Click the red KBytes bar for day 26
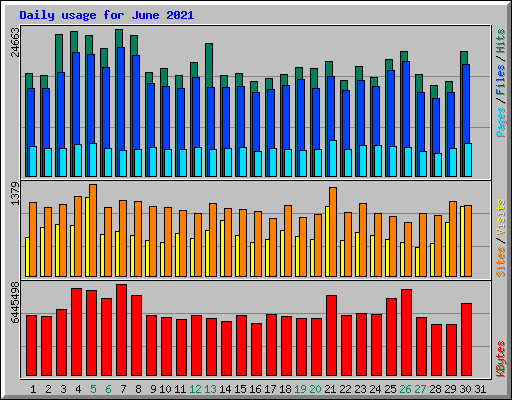 406,332
